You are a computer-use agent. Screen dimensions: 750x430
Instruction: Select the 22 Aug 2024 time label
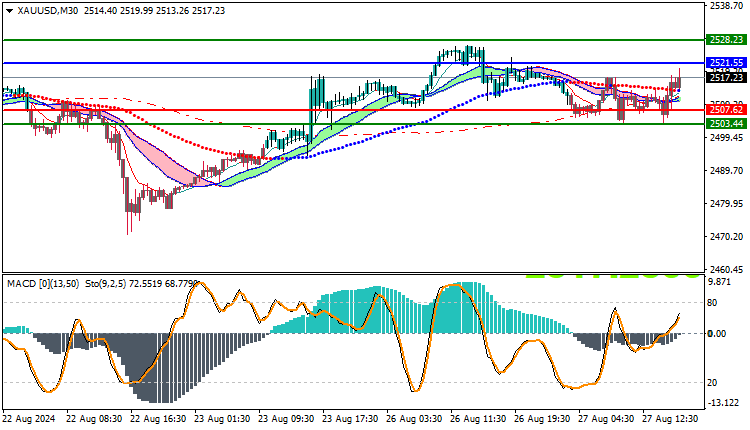pyautogui.click(x=29, y=419)
